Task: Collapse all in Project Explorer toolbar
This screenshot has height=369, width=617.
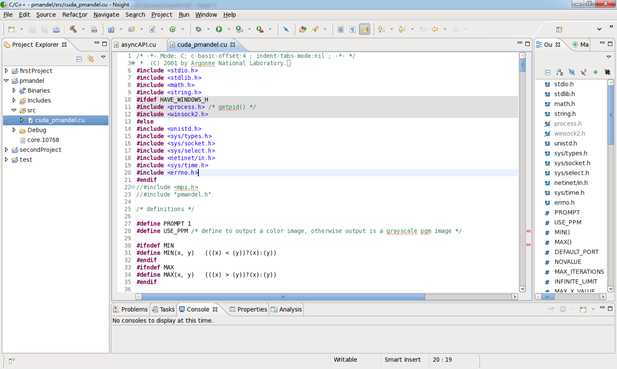Action: click(x=79, y=59)
